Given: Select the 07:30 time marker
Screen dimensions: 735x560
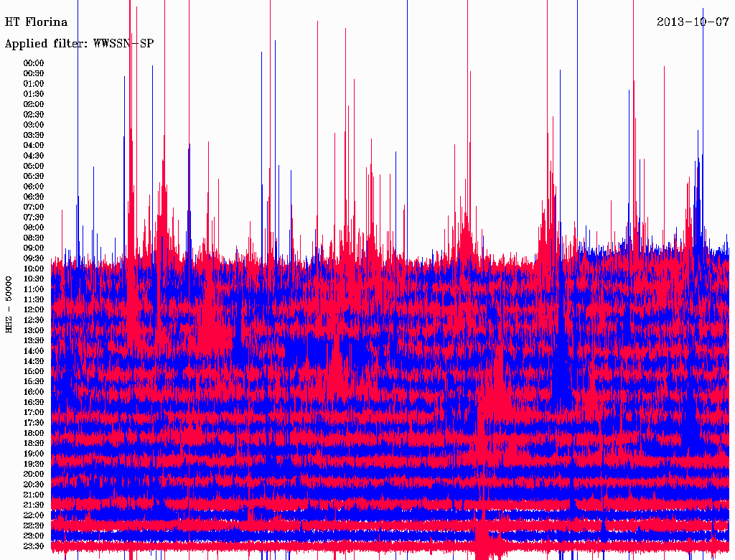Looking at the screenshot, I should [34, 218].
